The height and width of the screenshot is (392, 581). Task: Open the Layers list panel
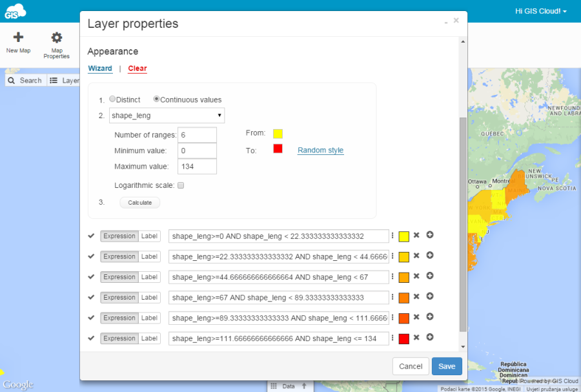click(64, 80)
